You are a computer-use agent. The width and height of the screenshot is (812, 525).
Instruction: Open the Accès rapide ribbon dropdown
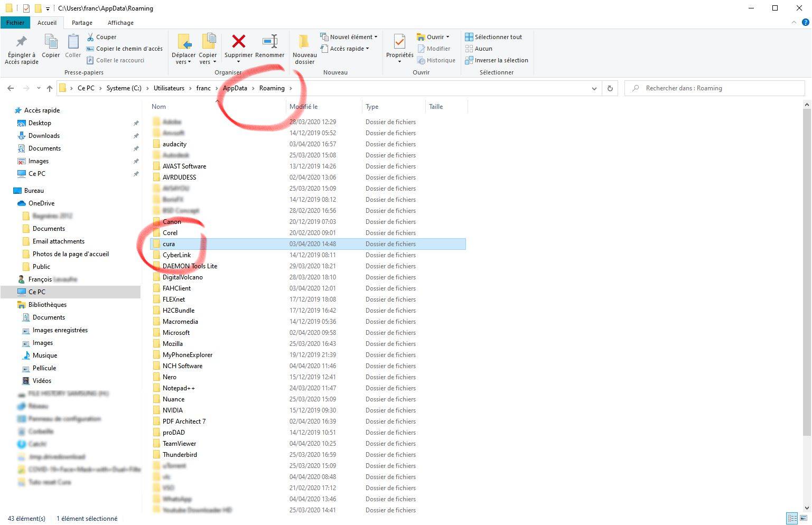pyautogui.click(x=344, y=49)
